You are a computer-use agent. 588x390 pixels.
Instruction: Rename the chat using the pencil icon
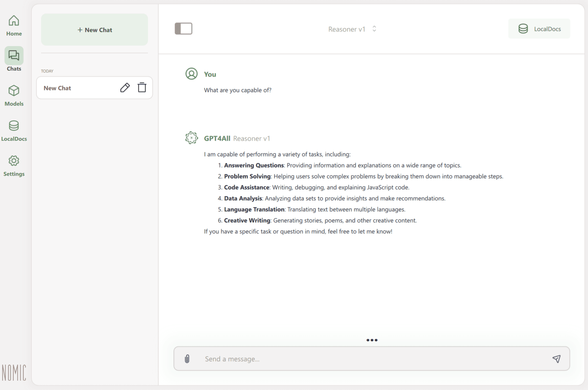125,87
